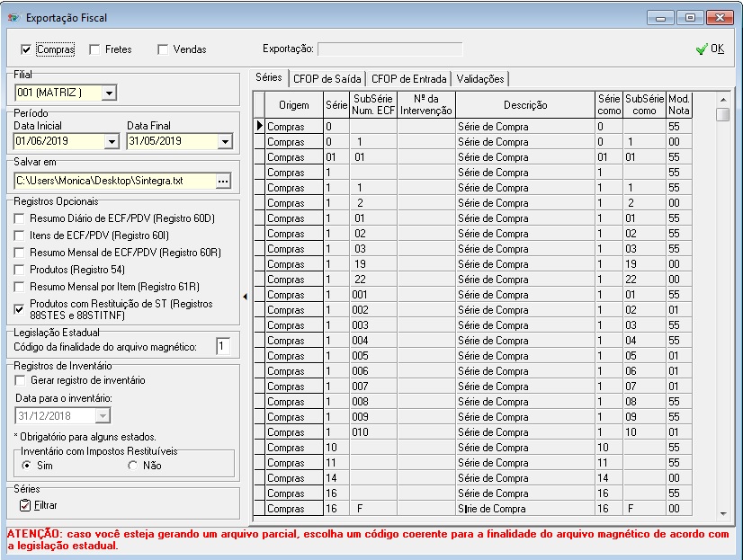Viewport: 743px width, 560px height.
Task: Check Produtos (Registro 54) option
Action: coord(20,270)
